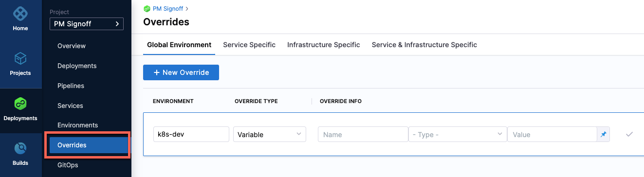Open the Variable override type dropdown
This screenshot has width=644, height=177.
270,134
